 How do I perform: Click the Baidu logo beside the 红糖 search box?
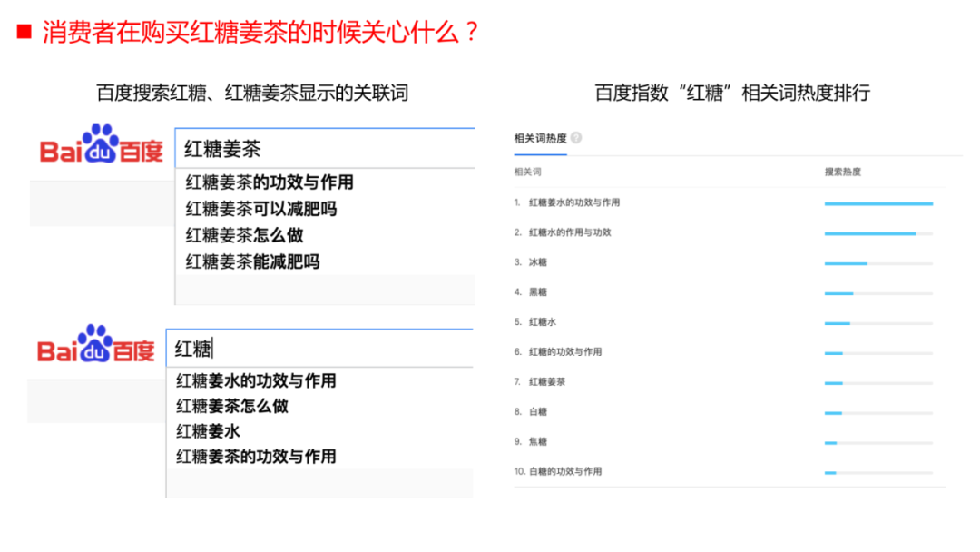coord(96,346)
